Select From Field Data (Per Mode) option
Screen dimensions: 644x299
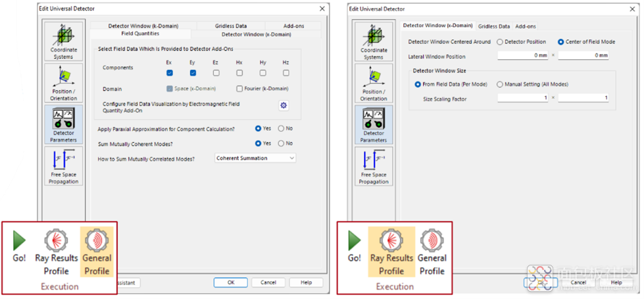pos(418,84)
